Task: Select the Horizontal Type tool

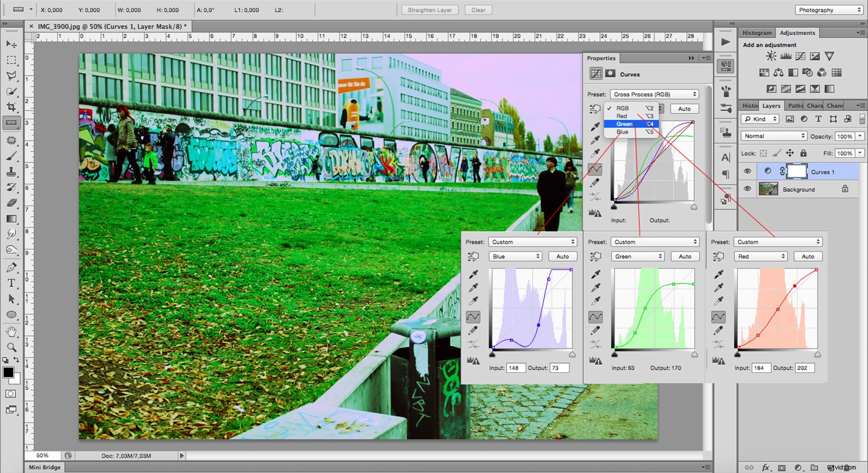Action: 10,283
